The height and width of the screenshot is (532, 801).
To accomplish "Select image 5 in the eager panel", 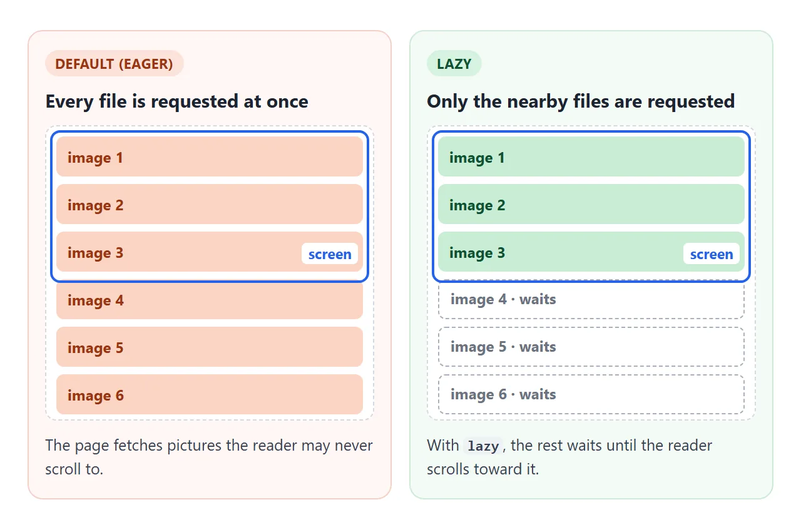I will (210, 347).
